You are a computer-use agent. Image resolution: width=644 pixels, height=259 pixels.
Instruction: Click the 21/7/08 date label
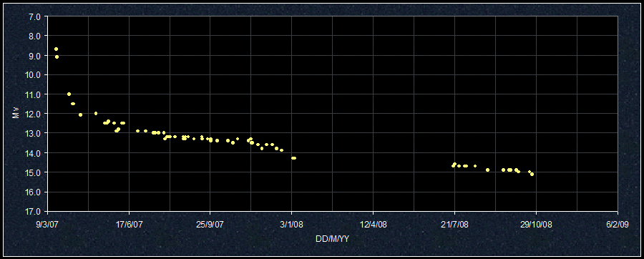(454, 225)
